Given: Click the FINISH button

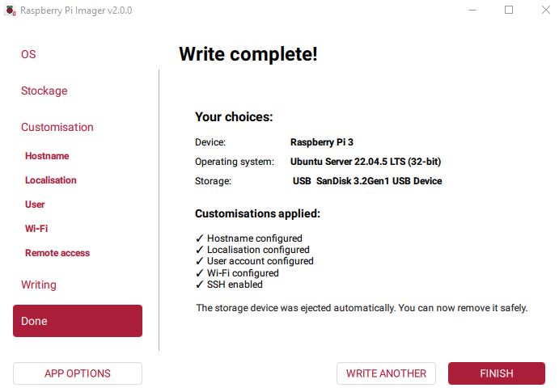Looking at the screenshot, I should [497, 373].
